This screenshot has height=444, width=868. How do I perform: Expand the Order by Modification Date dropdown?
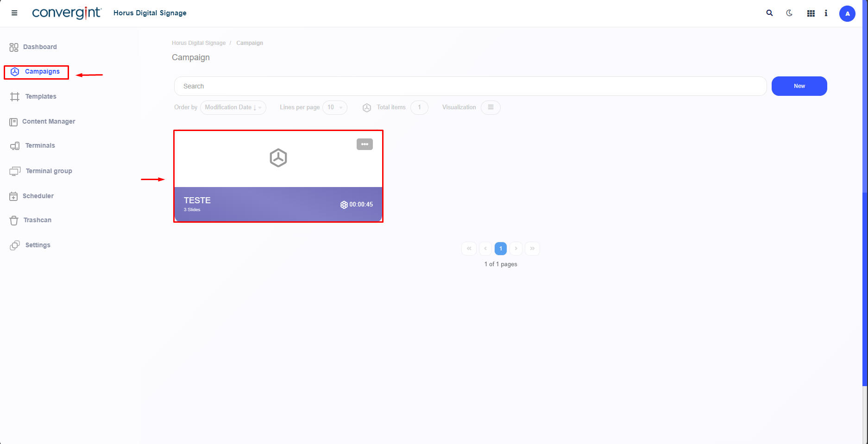coord(233,107)
